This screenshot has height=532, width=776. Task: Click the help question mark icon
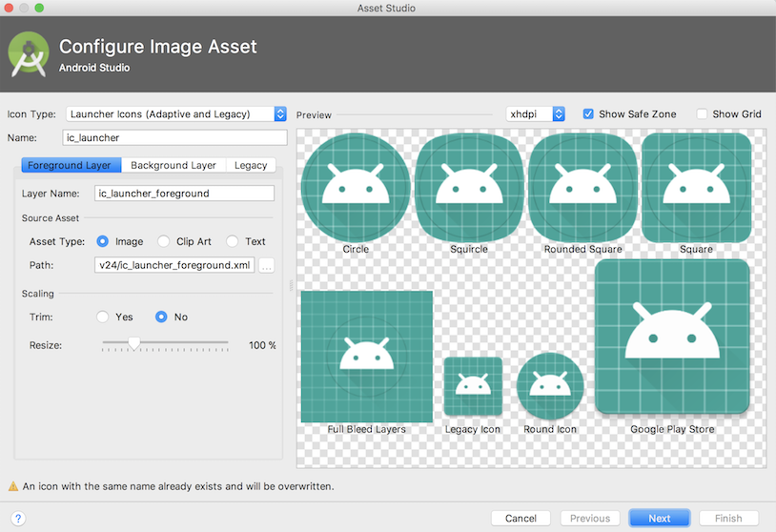coord(17,519)
